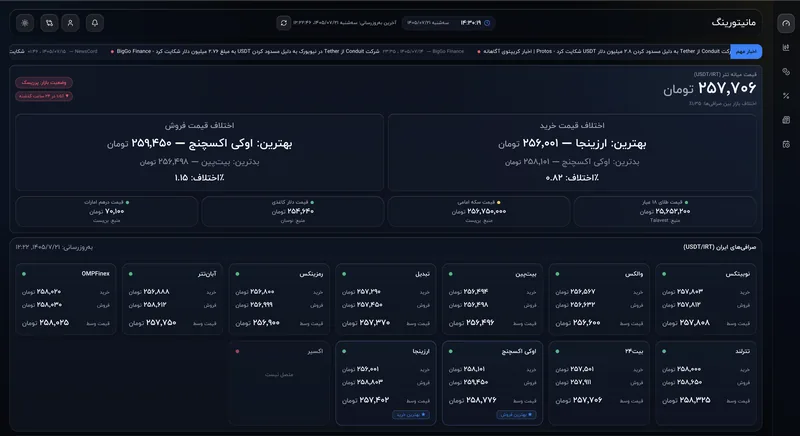Viewport: 800px width, 436px height.
Task: Open the percent icon in the sidebar
Action: point(786,96)
